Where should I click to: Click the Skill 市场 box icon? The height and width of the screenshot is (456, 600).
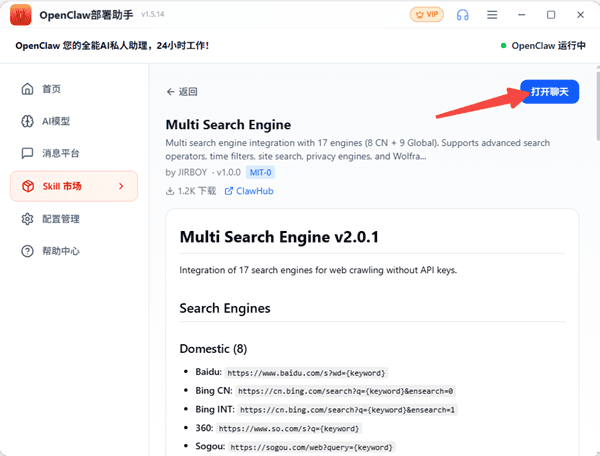[28, 186]
